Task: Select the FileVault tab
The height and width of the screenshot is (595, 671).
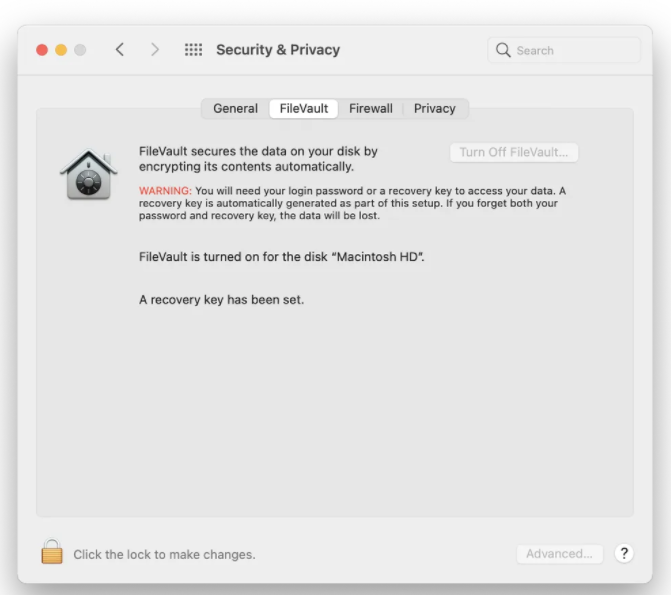Action: (304, 109)
